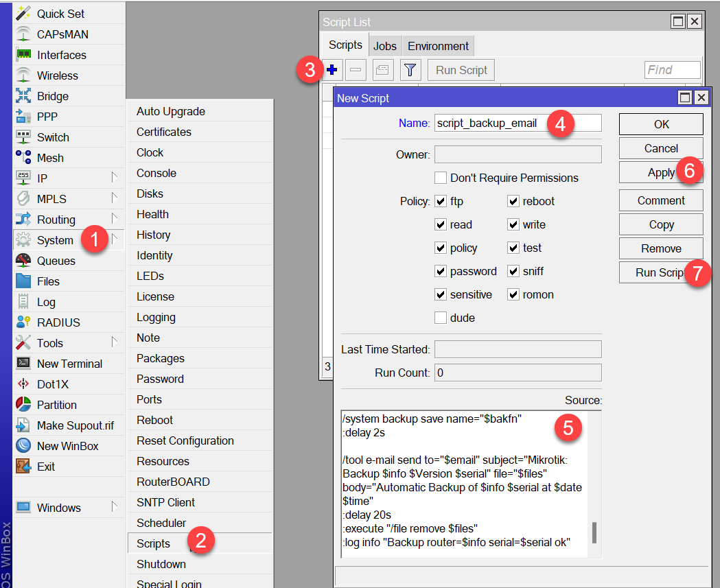Click the blue plus add script icon
720x588 pixels.
333,69
